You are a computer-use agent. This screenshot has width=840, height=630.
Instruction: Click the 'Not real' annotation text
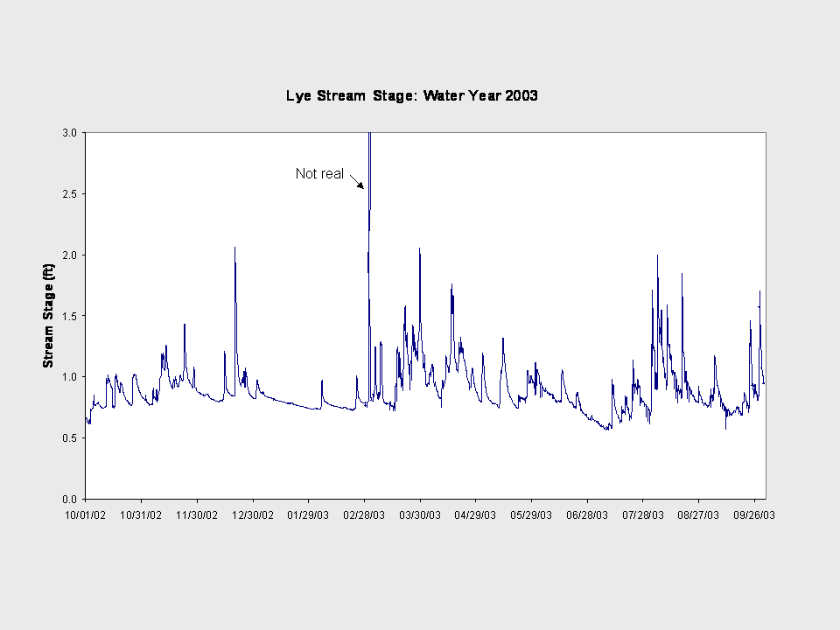pos(319,173)
